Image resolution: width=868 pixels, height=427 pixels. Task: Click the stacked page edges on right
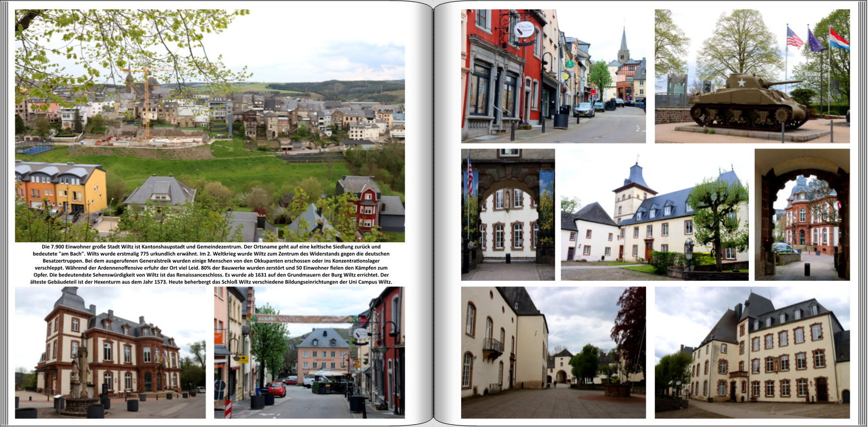[862, 213]
